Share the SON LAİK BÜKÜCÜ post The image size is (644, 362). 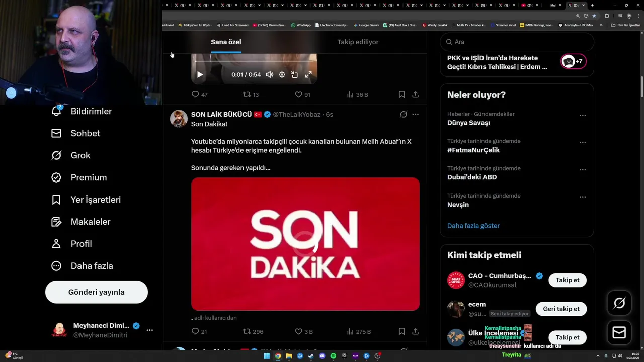[415, 331]
